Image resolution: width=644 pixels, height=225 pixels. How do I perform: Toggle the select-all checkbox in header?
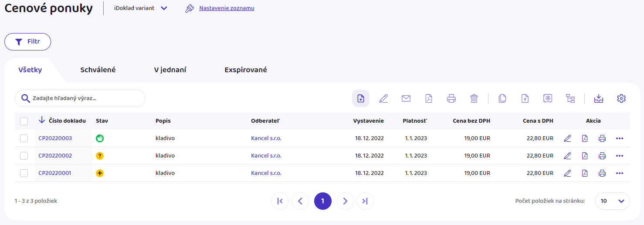(x=24, y=121)
